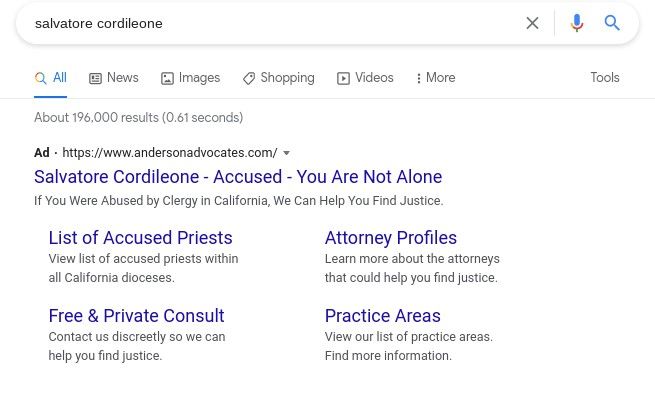Open the Attorney Profiles link
The width and height of the screenshot is (655, 394).
[x=391, y=238]
